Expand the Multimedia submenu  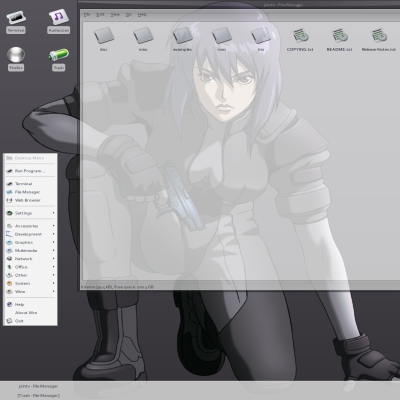tap(30, 251)
